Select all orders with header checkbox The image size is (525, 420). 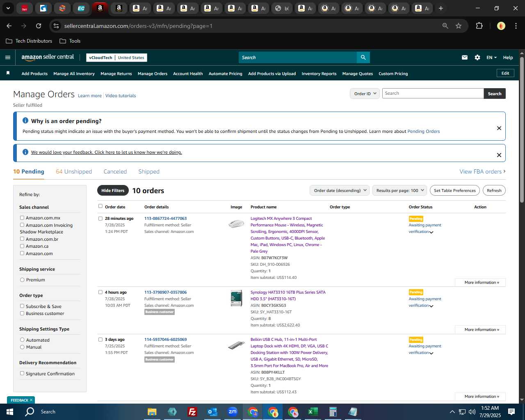point(100,206)
